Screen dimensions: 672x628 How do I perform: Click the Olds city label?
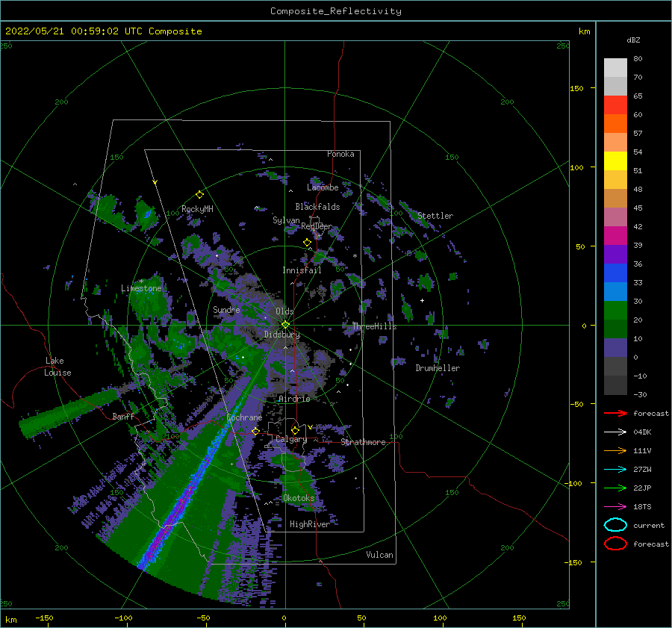[x=284, y=311]
